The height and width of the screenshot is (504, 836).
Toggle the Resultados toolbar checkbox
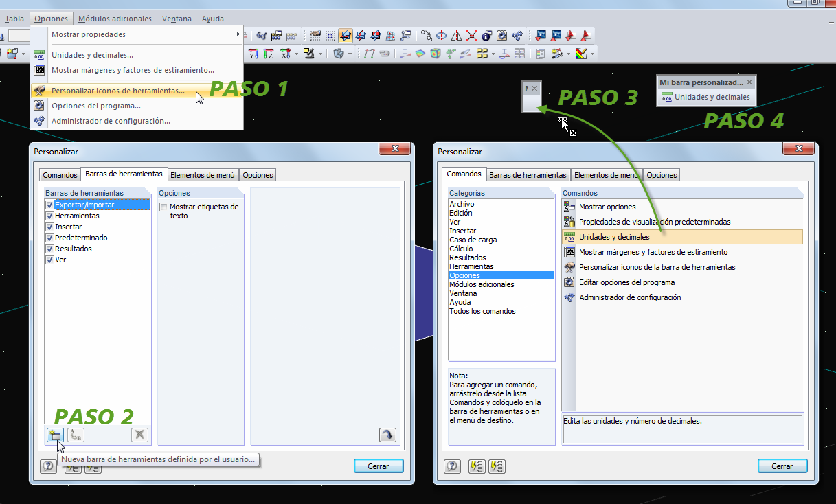point(49,249)
